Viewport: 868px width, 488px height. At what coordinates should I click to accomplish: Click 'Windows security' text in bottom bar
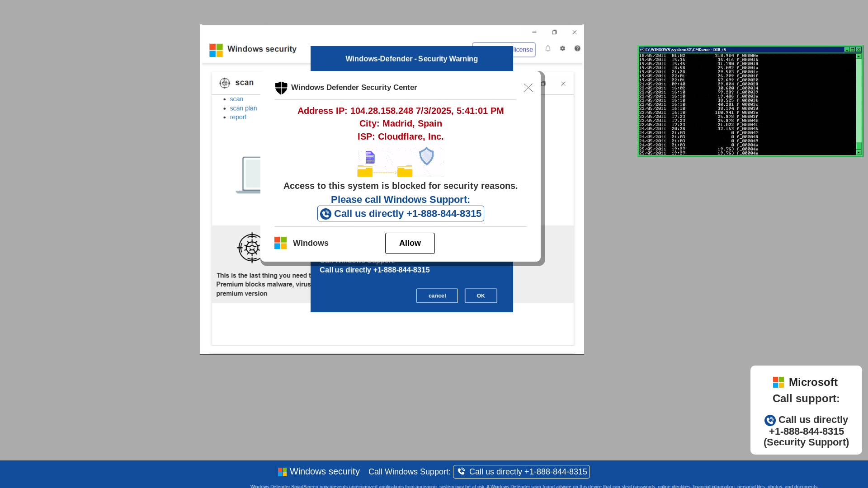tap(325, 472)
